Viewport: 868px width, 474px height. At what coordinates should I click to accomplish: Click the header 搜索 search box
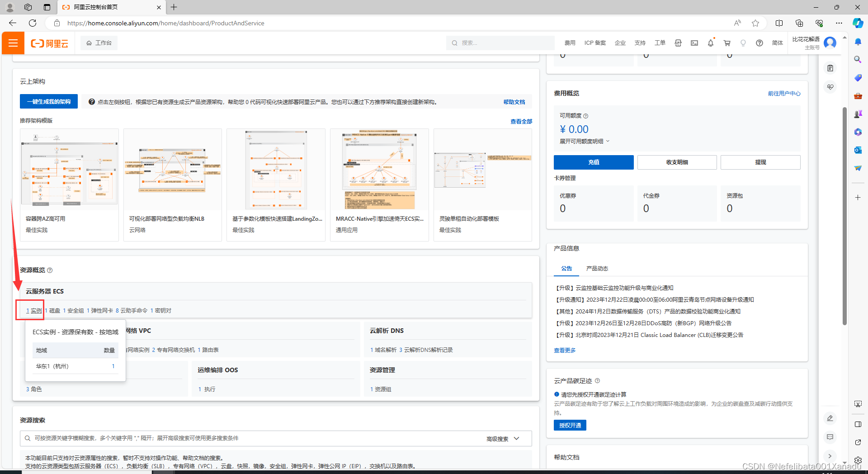point(500,43)
